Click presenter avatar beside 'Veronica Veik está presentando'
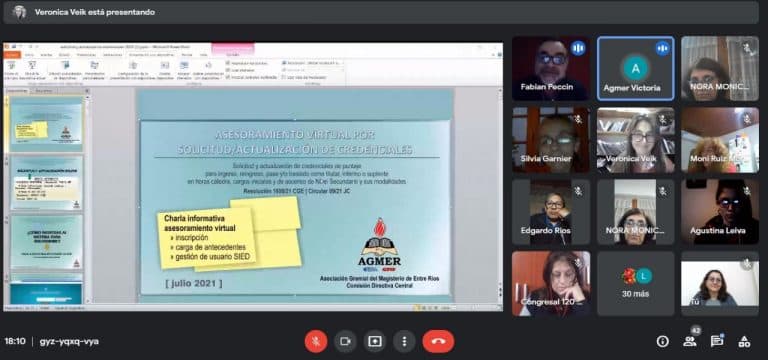The width and height of the screenshot is (768, 360). [20, 12]
